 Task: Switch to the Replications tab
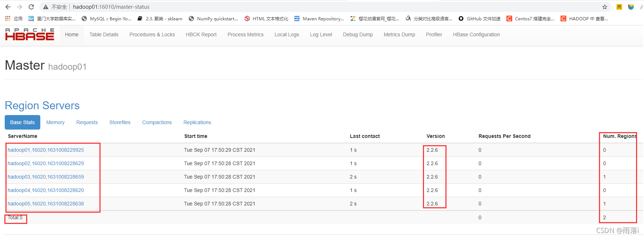coord(197,122)
